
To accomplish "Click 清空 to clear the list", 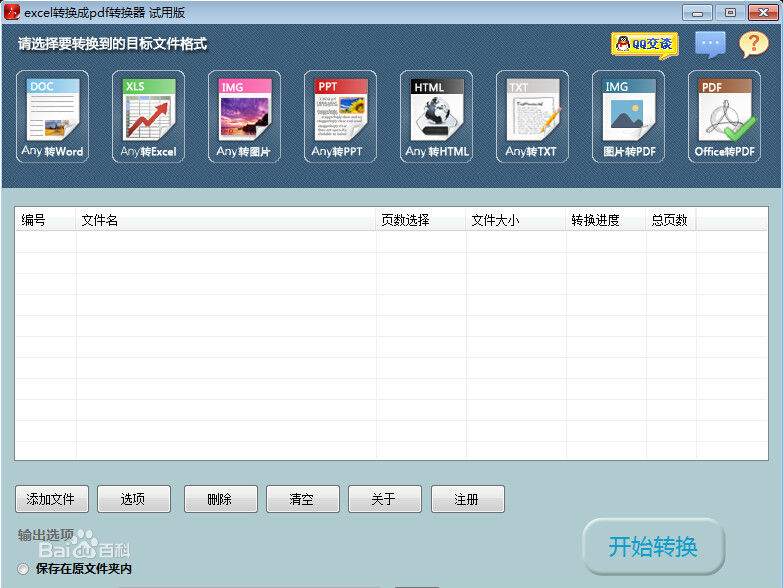I will click(303, 499).
